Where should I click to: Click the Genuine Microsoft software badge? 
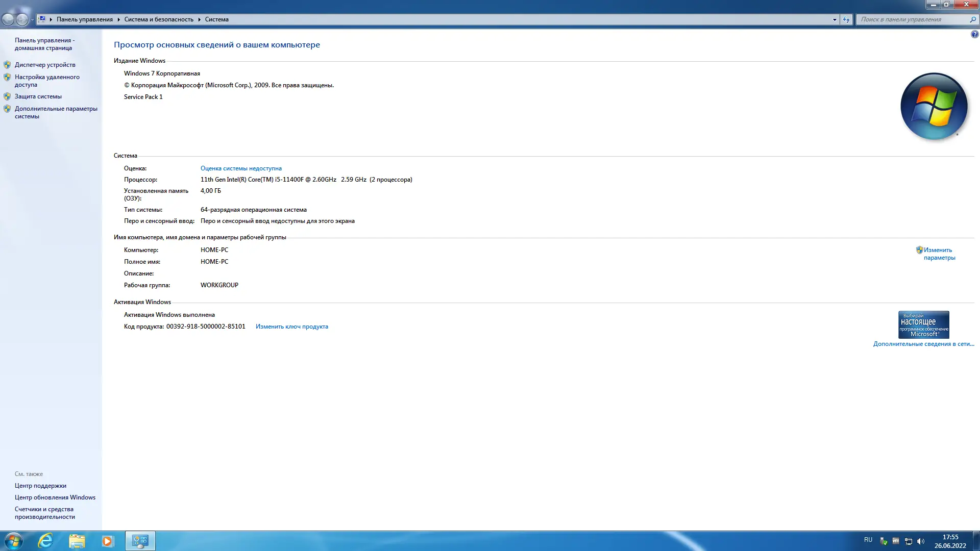[x=923, y=324]
